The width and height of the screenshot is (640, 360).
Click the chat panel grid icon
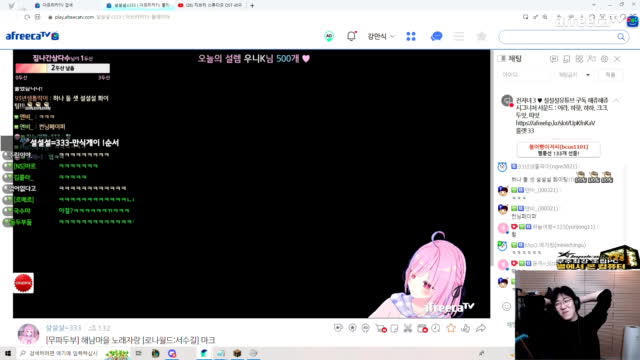[579, 59]
